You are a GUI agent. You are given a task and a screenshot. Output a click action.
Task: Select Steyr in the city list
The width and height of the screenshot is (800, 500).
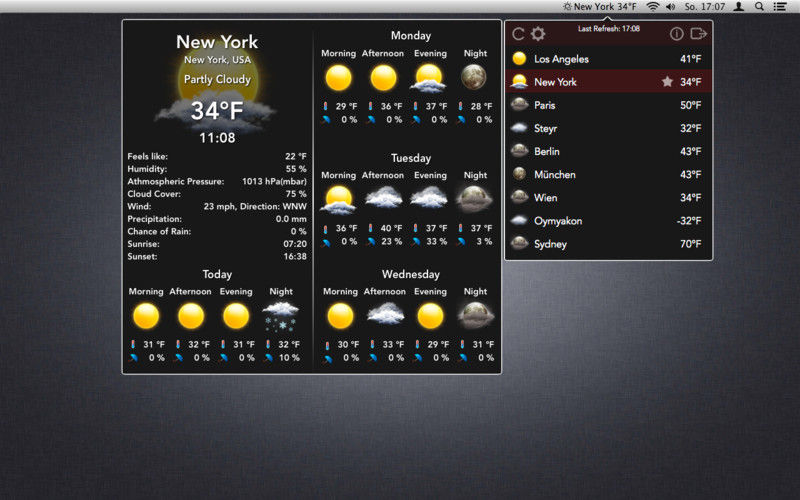[x=609, y=128]
